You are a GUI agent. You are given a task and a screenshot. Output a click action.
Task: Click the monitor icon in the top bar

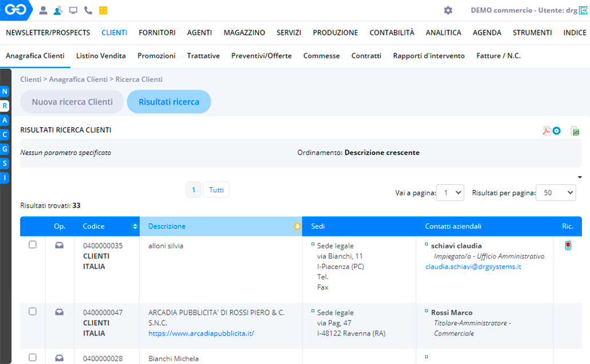pyautogui.click(x=73, y=10)
